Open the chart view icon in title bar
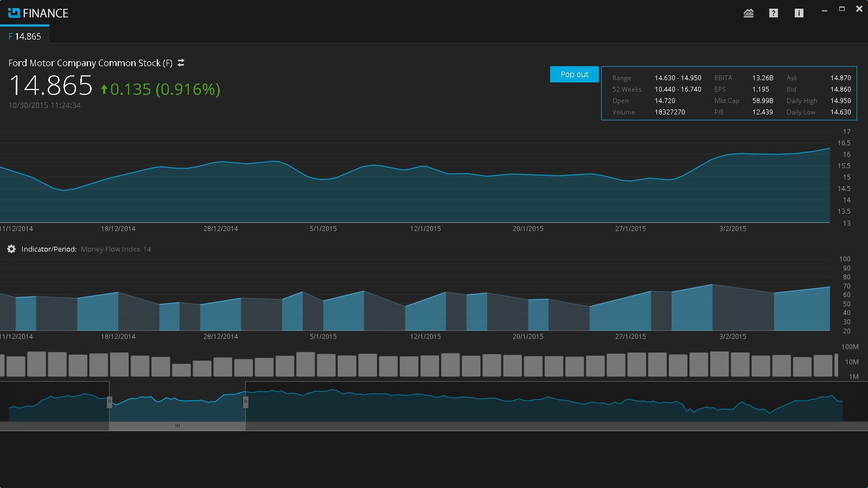 (x=749, y=13)
